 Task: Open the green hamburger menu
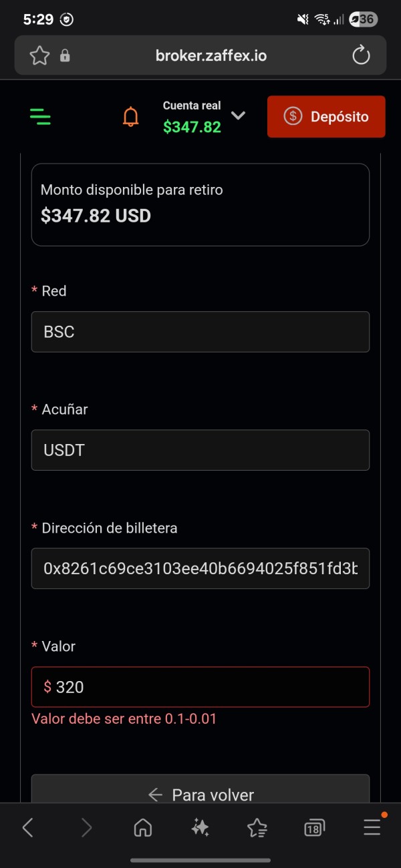pos(41,117)
